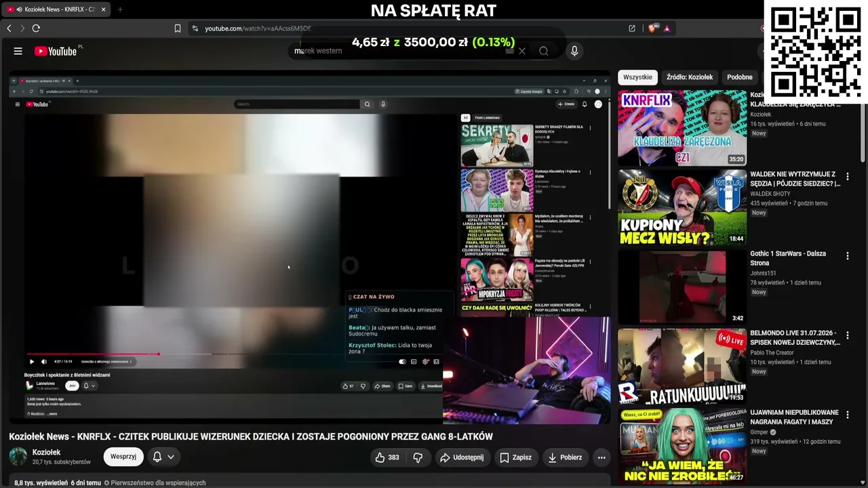
Task: Open the inner Hipokryzja Fagaty thumbnail
Action: tap(497, 279)
